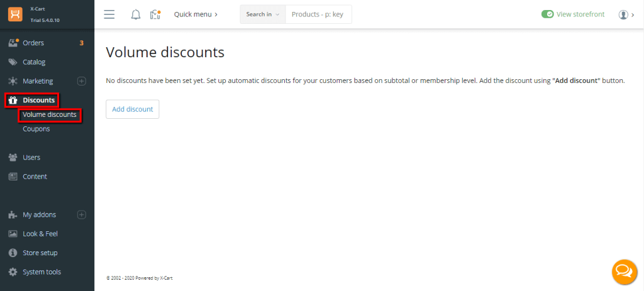644x291 pixels.
Task: Open the My addons menu item
Action: tap(40, 215)
